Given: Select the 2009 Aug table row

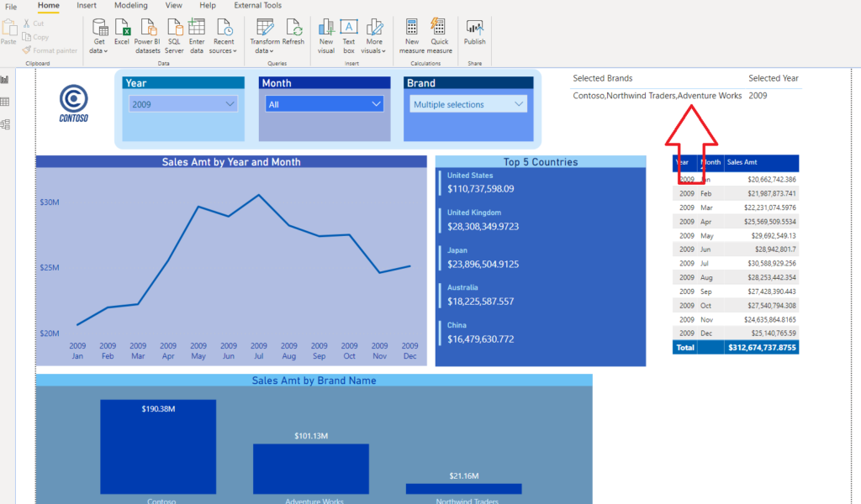Looking at the screenshot, I should coord(735,277).
